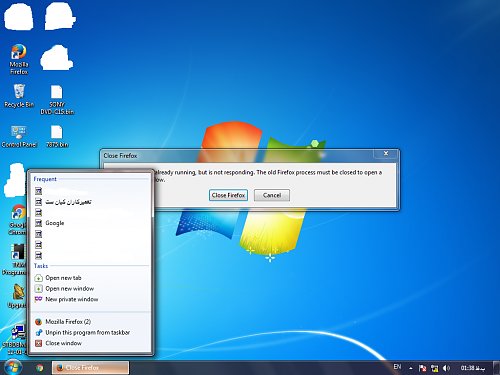Show hidden tray icons with arrow
The width and height of the screenshot is (500, 375).
pos(411,368)
